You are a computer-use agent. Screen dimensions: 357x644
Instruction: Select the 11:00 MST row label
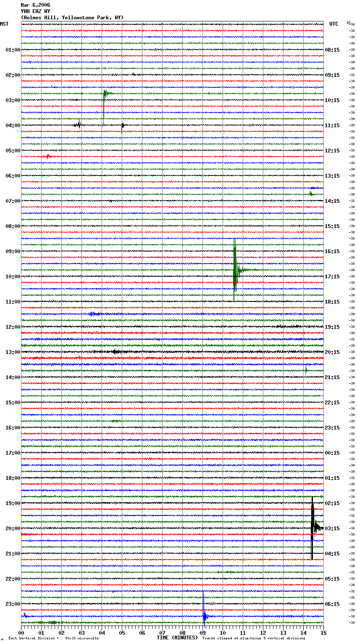pos(13,302)
